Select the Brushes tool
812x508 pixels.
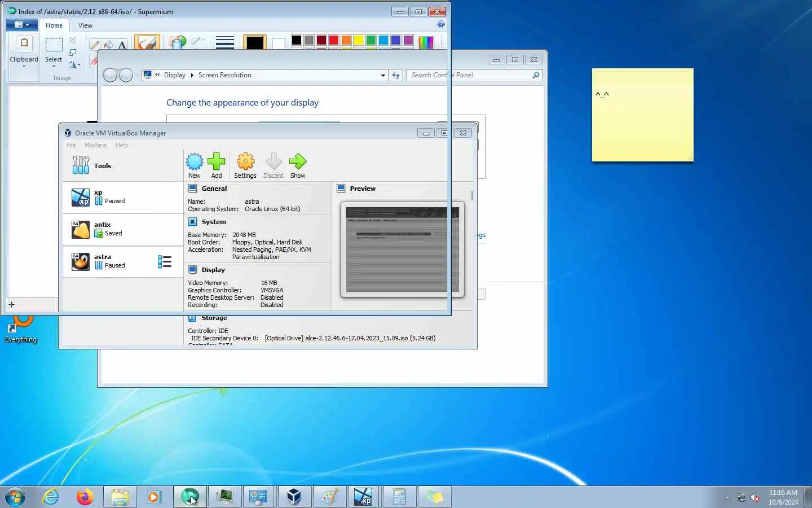(147, 43)
